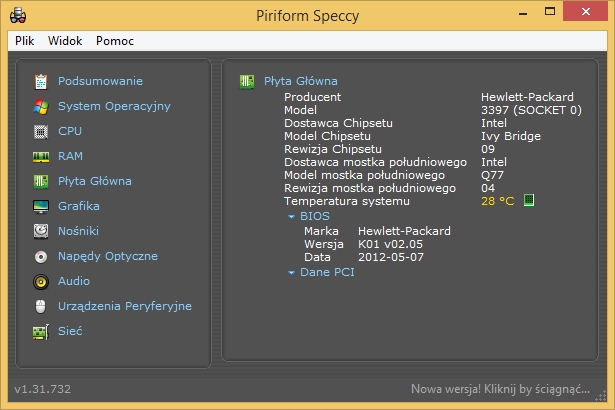The height and width of the screenshot is (410, 615).
Task: Click the Płyta Główna panel heading
Action: 300,81
